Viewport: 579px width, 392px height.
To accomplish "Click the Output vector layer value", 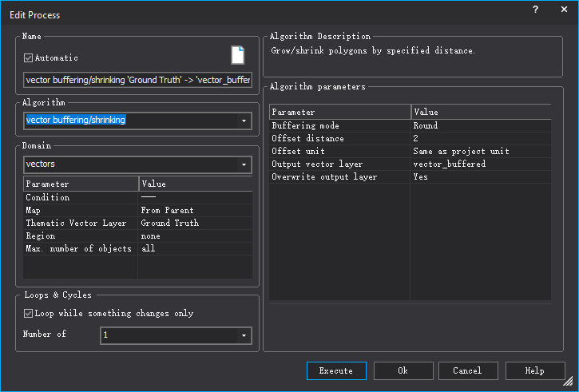I will tap(480, 164).
